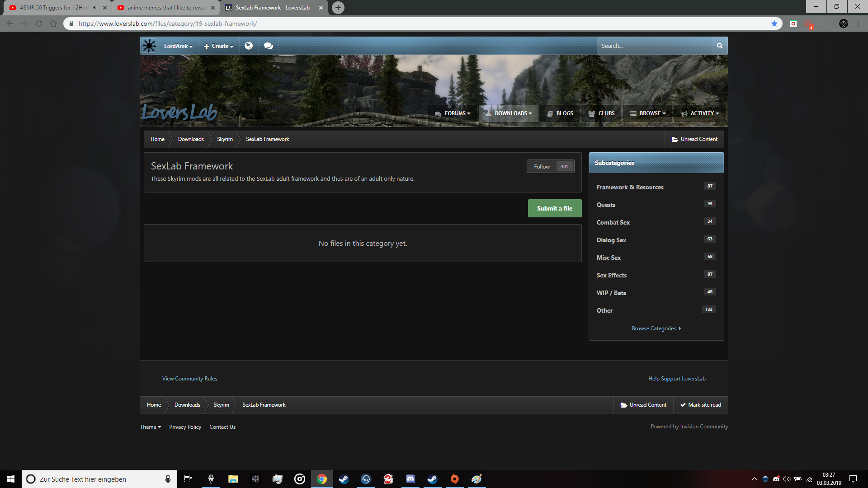
Task: Click the browser reload icon
Action: (x=39, y=23)
